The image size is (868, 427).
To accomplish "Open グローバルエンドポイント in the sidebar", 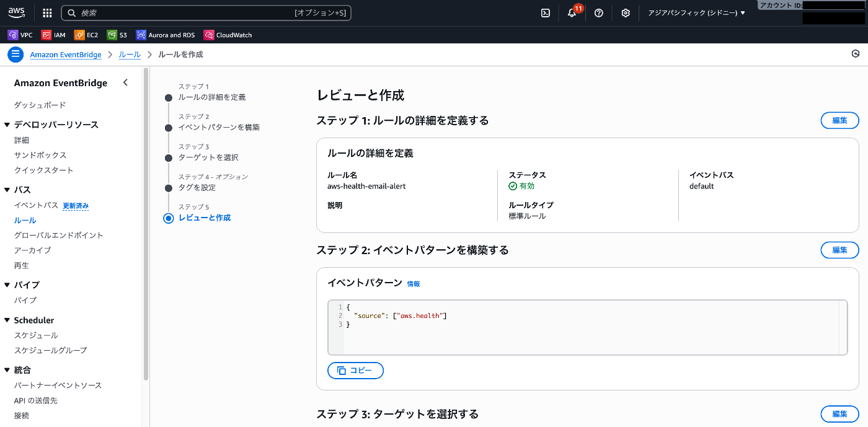I will point(58,236).
